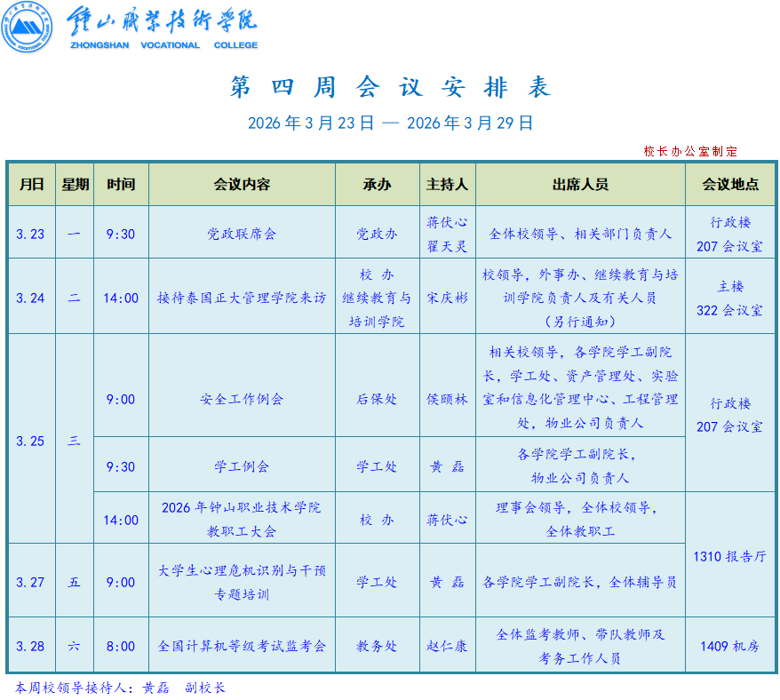Click the 学工例会 meeting cell
The width and height of the screenshot is (780, 700).
coord(242,466)
